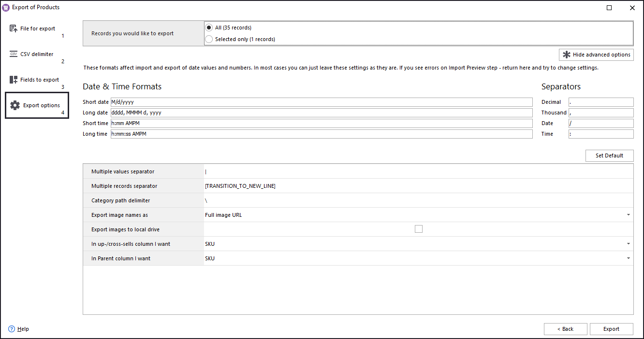Click the Back button
644x339 pixels.
point(565,329)
